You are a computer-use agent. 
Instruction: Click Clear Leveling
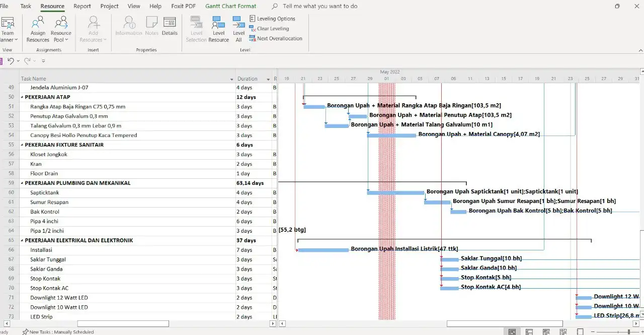tap(269, 29)
